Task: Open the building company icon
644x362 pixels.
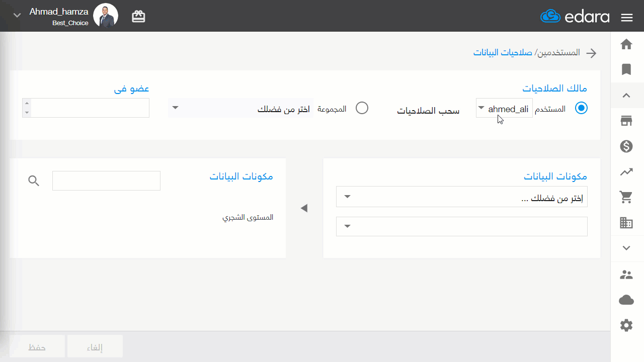Action: tap(626, 223)
